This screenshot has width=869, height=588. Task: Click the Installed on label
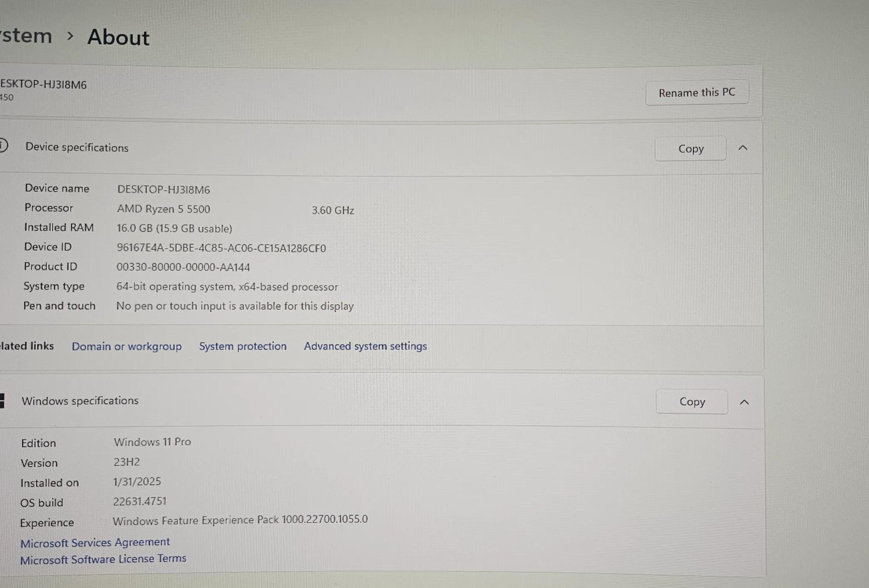tap(50, 483)
